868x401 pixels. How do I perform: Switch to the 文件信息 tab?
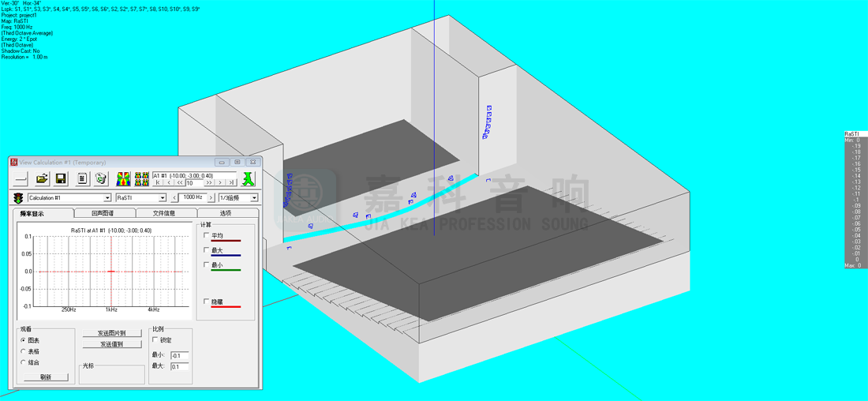[164, 213]
